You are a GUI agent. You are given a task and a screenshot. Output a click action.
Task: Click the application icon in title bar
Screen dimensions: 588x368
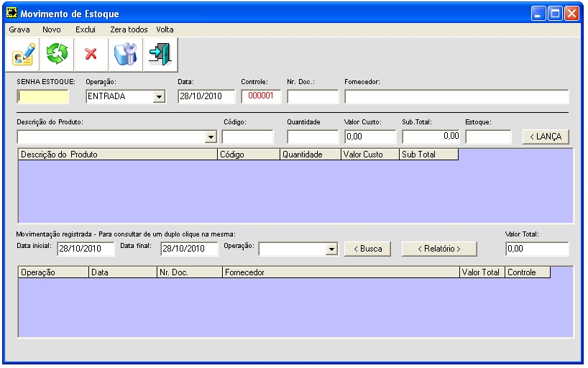pyautogui.click(x=12, y=14)
